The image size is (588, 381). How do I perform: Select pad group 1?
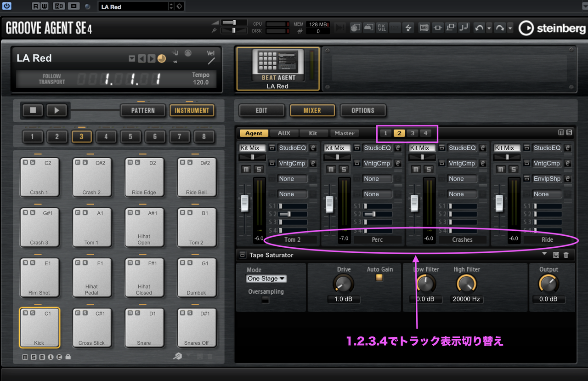(32, 136)
